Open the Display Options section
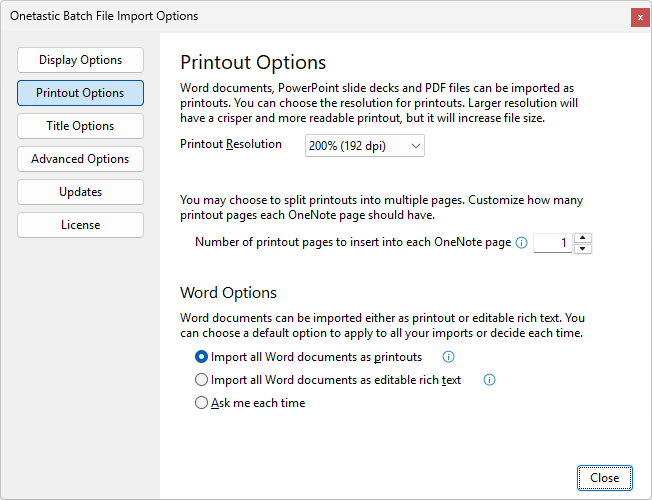Image resolution: width=652 pixels, height=500 pixels. point(80,60)
